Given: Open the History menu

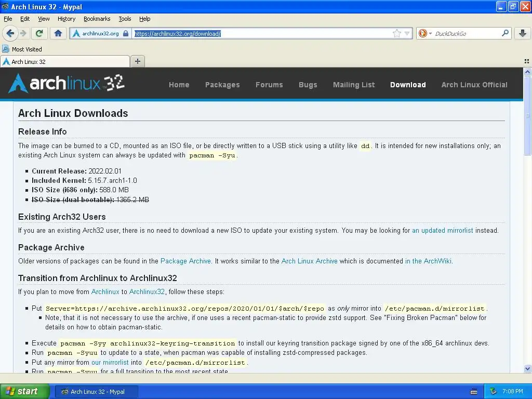Looking at the screenshot, I should tap(66, 19).
